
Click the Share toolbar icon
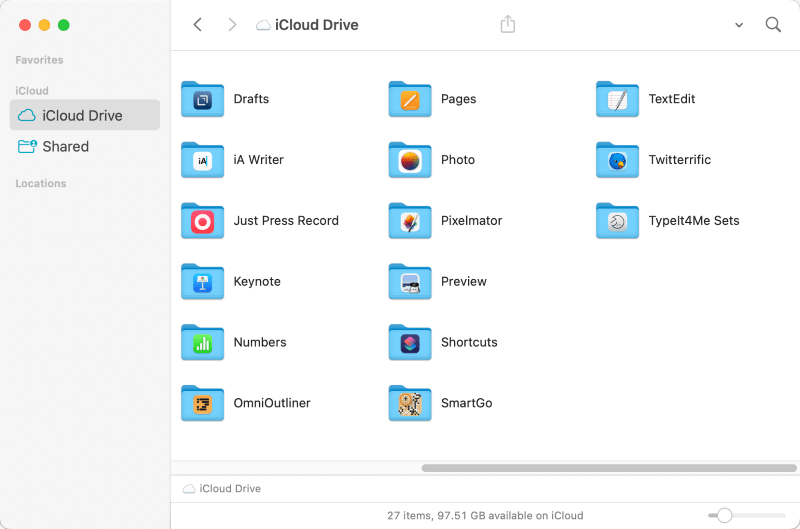pos(508,25)
